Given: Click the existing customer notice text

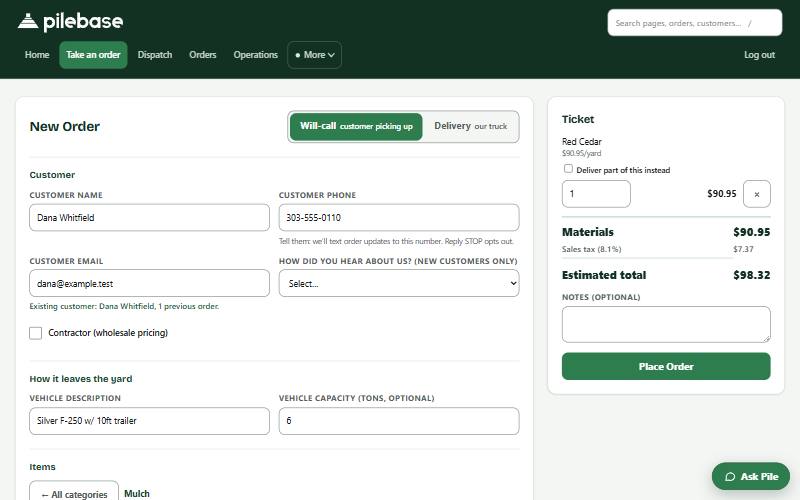Looking at the screenshot, I should [124, 306].
